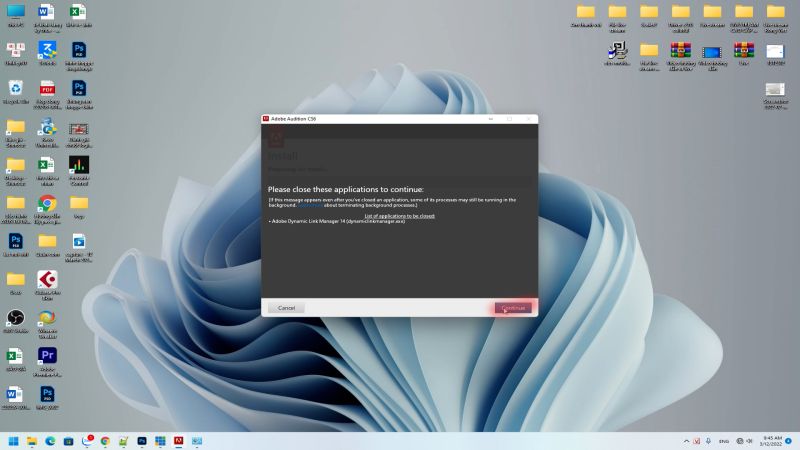Click the Continue button in the installer
The height and width of the screenshot is (450, 800).
tap(513, 308)
